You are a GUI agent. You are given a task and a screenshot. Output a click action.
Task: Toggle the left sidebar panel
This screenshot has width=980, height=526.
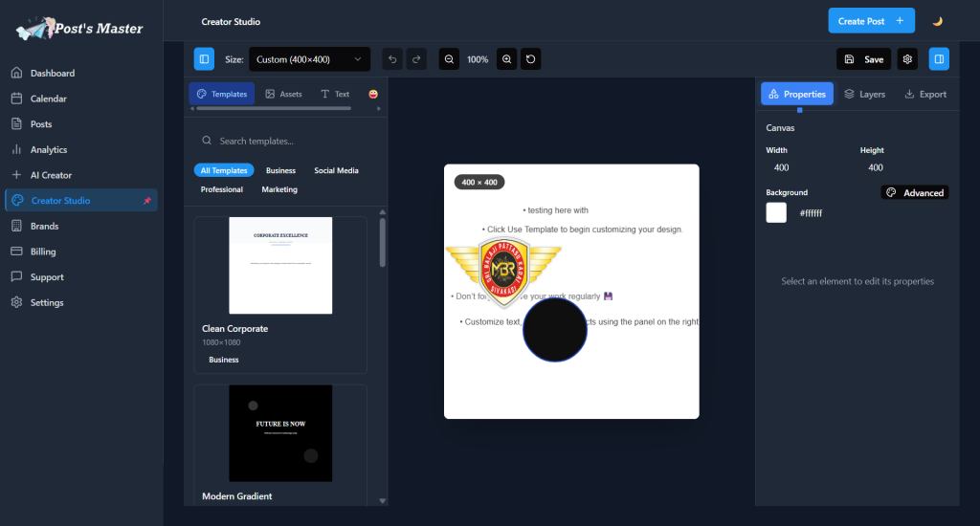point(204,59)
